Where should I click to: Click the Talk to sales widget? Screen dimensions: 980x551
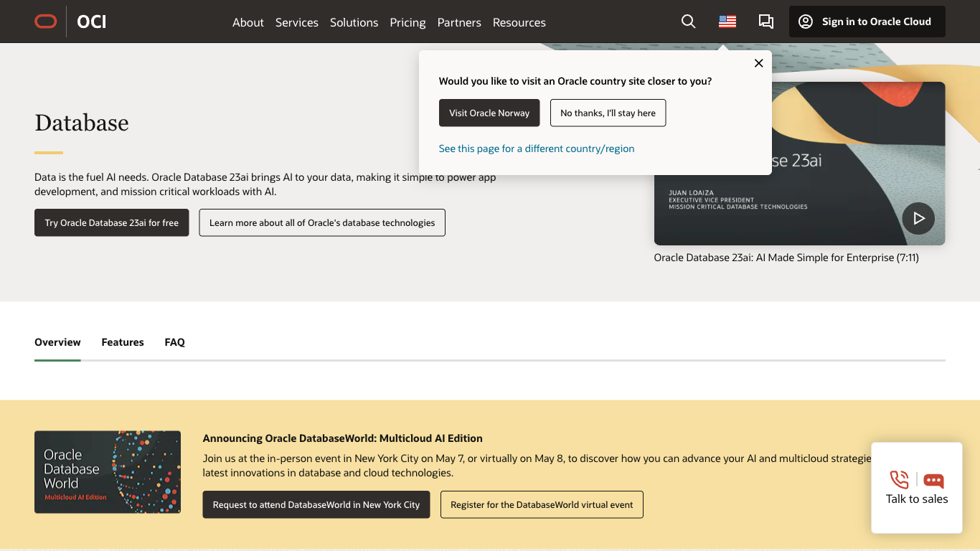pos(917,488)
